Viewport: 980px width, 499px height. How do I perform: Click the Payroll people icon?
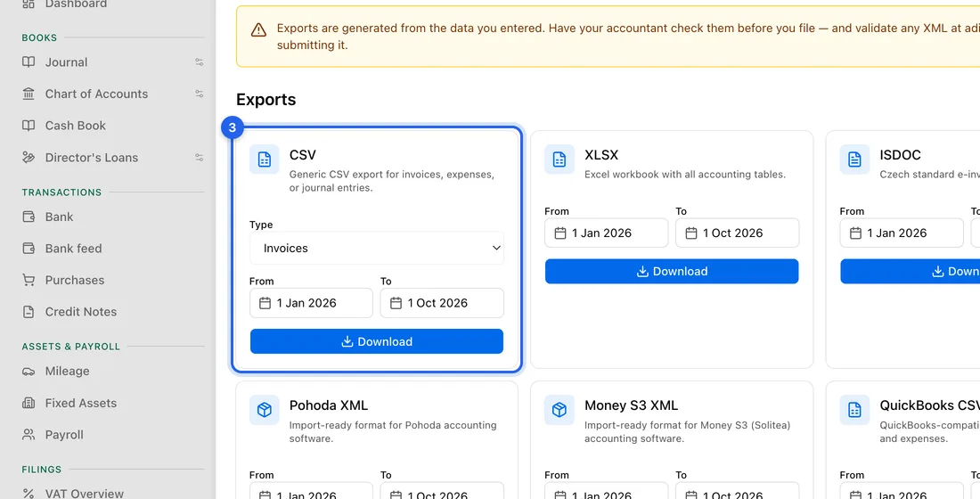[x=29, y=435]
